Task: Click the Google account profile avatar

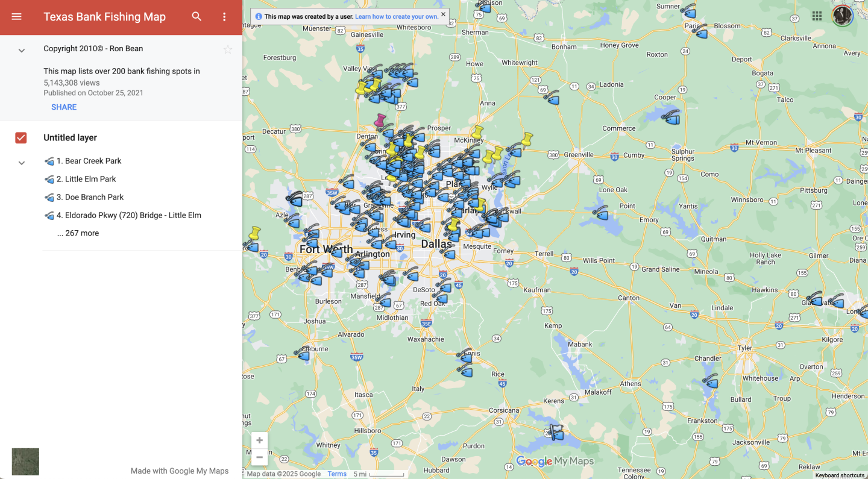Action: [x=842, y=16]
